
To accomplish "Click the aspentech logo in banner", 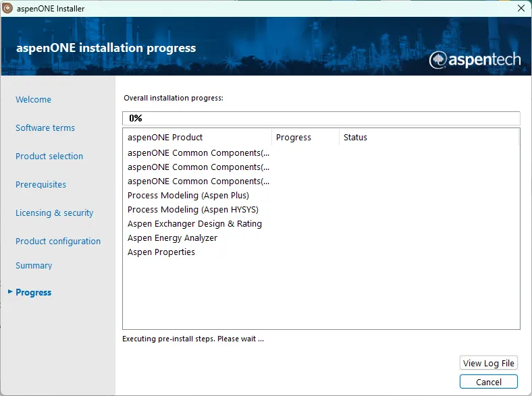I will 475,59.
